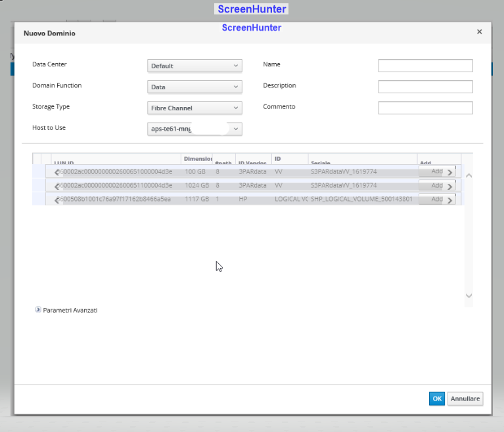Open the Domain Function dropdown
504x432 pixels.
coord(195,87)
